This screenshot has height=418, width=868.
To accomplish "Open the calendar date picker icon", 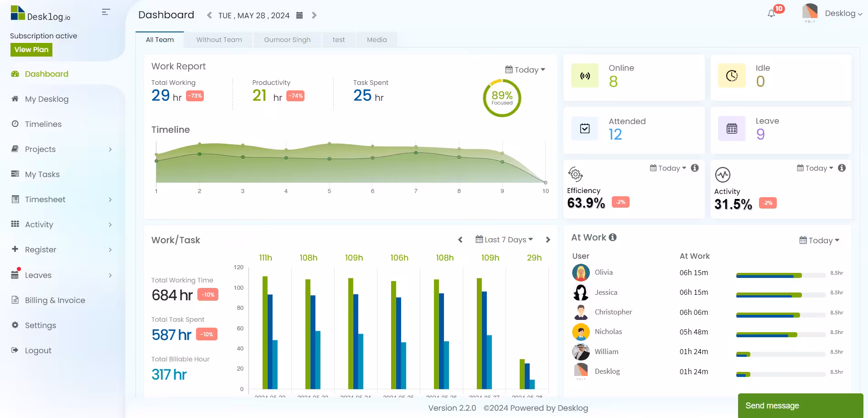I will (x=300, y=16).
